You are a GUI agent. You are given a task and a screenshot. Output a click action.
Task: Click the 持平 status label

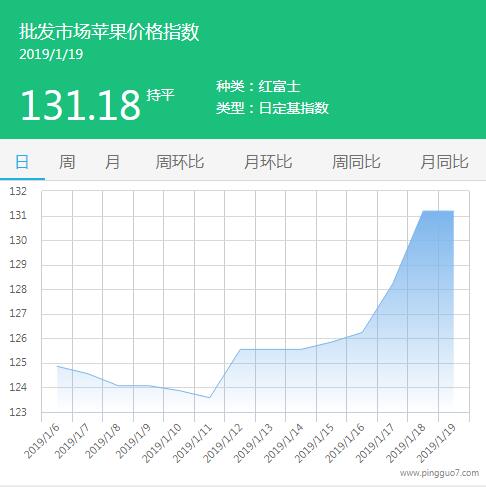[x=160, y=95]
